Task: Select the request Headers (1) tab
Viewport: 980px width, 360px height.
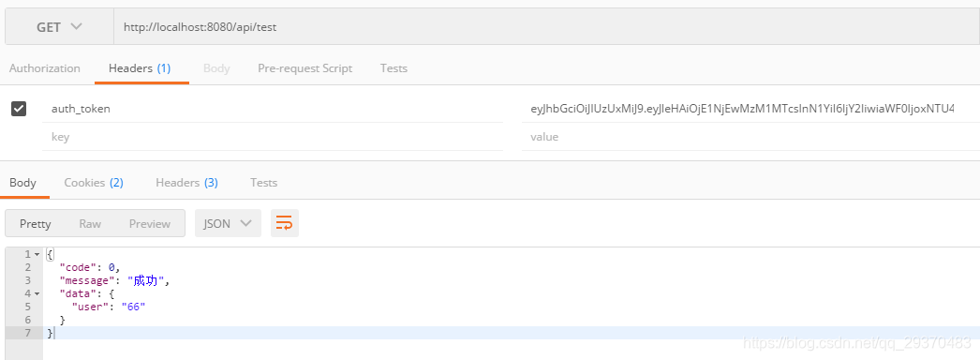Action: [140, 68]
